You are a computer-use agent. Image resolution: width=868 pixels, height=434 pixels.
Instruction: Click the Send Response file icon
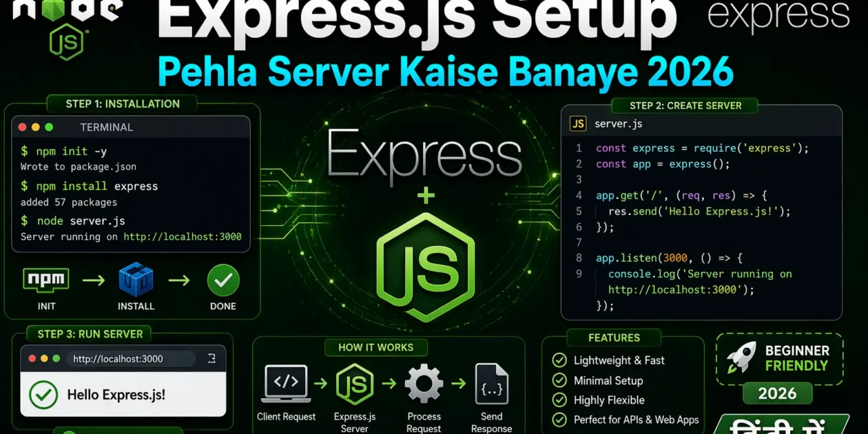(492, 384)
